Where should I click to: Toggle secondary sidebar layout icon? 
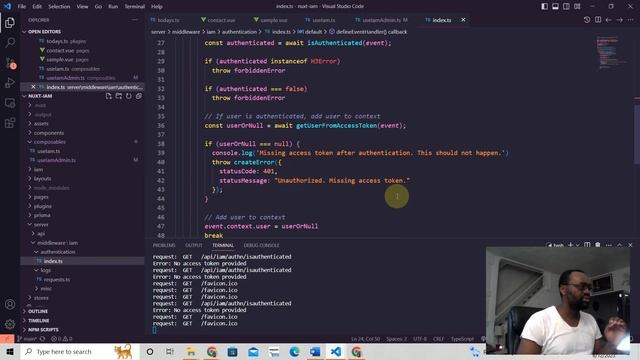[x=566, y=6]
